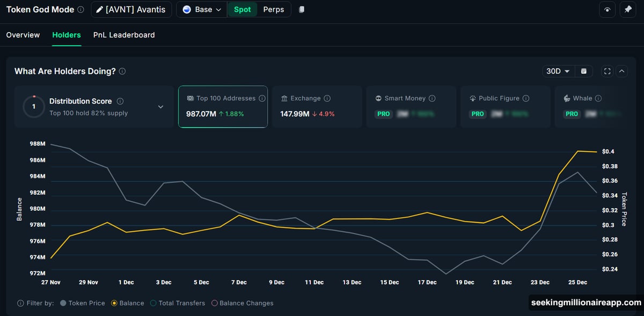The image size is (644, 316).
Task: Click the pencil edit icon beside [AVNT] Avantis
Action: tap(99, 9)
